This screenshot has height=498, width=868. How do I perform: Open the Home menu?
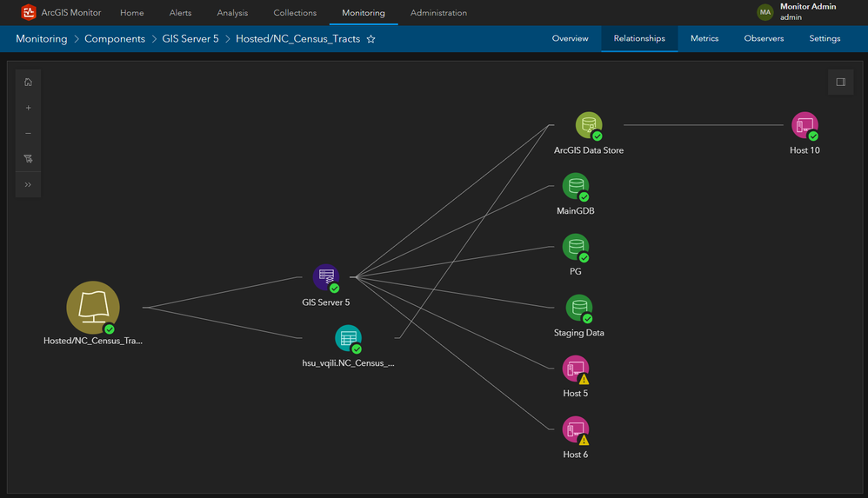(131, 13)
